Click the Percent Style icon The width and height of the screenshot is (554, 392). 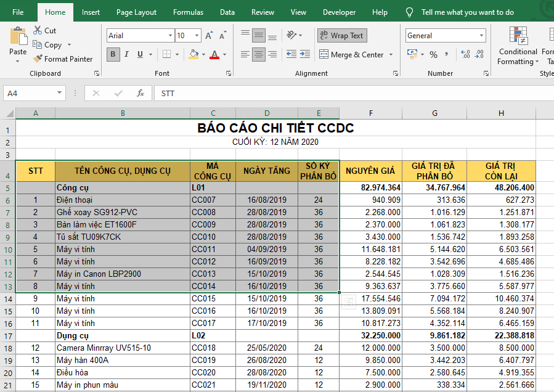433,54
